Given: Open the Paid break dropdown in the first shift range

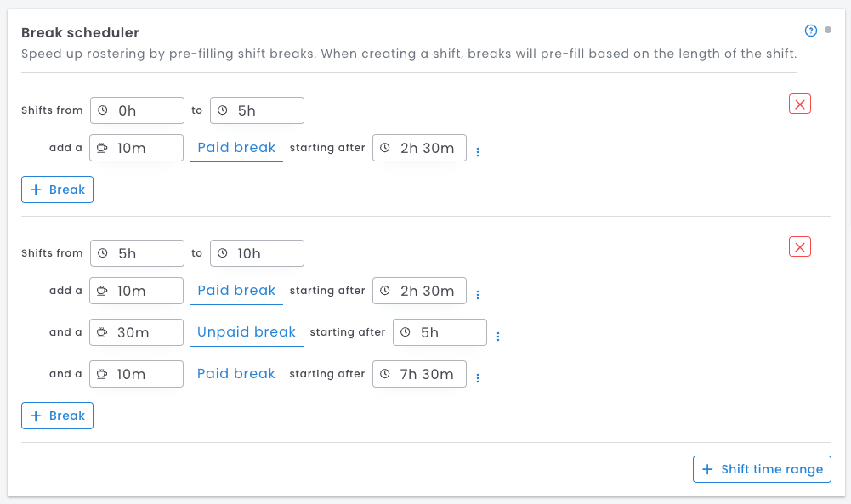Looking at the screenshot, I should pyautogui.click(x=236, y=148).
